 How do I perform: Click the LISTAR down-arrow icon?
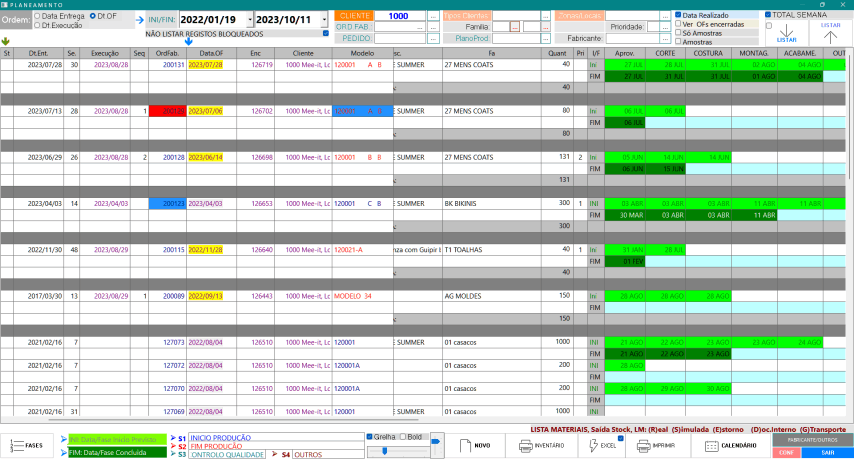[785, 33]
